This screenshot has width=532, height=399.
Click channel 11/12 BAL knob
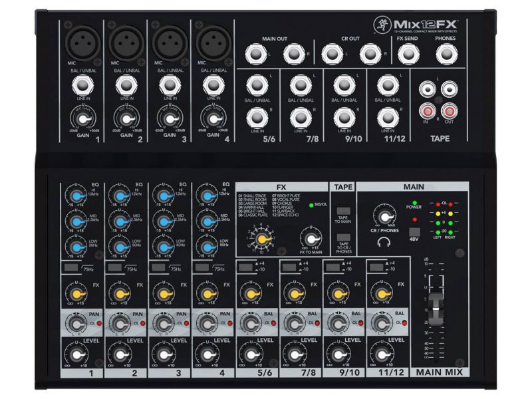(382, 324)
